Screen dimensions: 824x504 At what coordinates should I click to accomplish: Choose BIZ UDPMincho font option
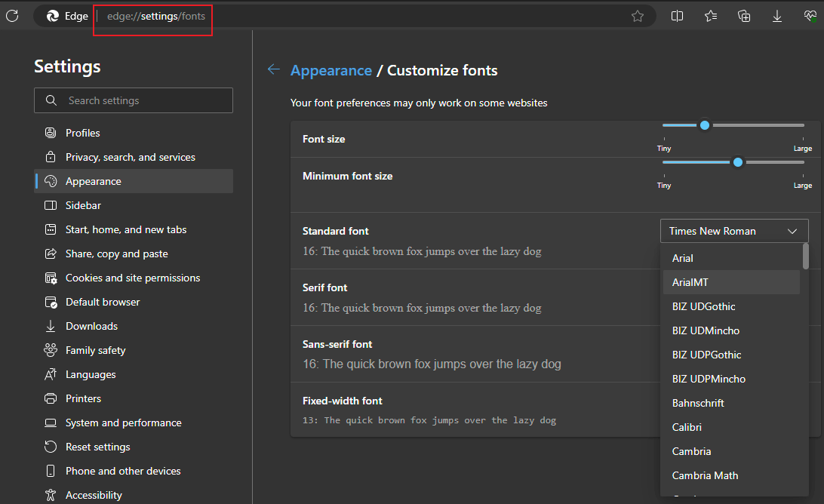[x=731, y=379]
